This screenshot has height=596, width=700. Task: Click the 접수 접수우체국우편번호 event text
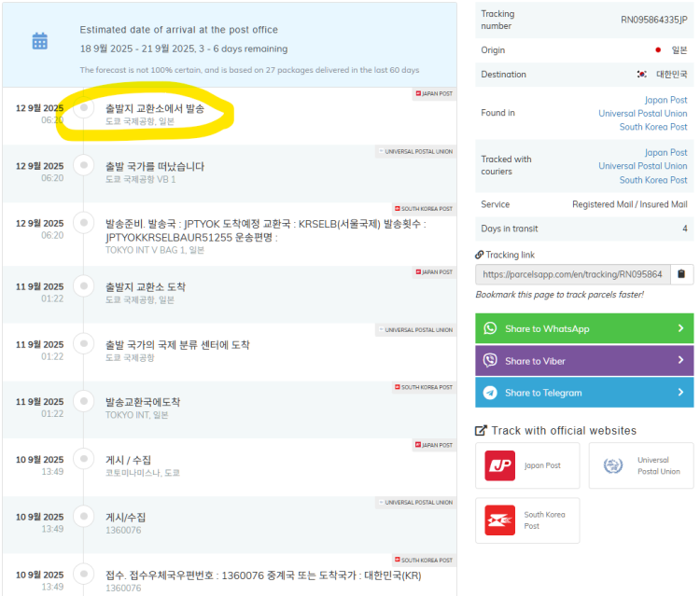point(263,575)
